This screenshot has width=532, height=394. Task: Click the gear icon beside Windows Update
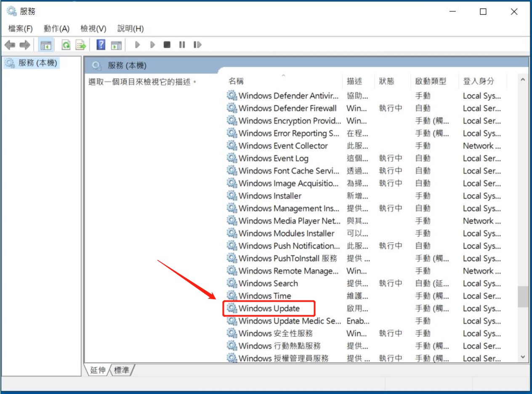[232, 308]
